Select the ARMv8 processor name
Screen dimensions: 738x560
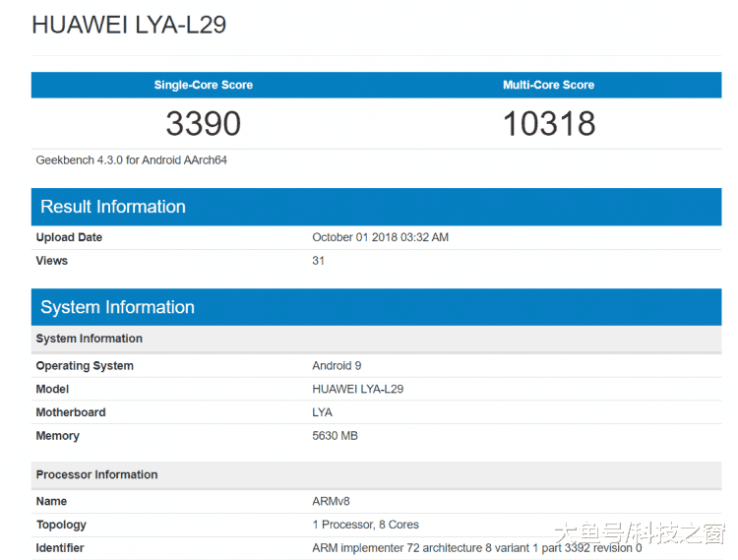tap(331, 501)
